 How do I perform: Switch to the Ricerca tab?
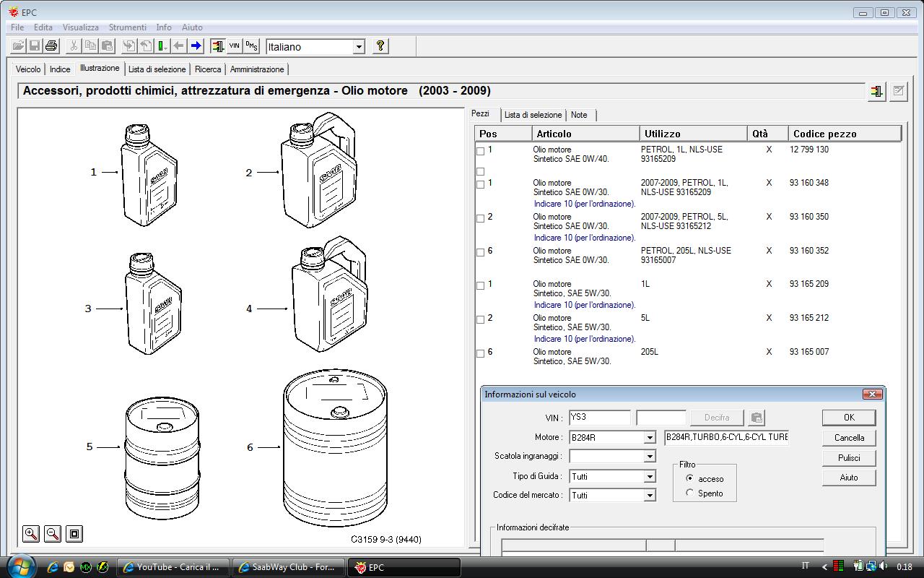tap(208, 69)
